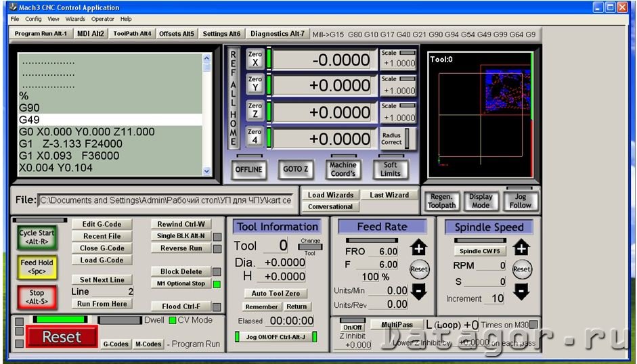Click the Increment value field
The width and height of the screenshot is (637, 364).
coord(493,298)
